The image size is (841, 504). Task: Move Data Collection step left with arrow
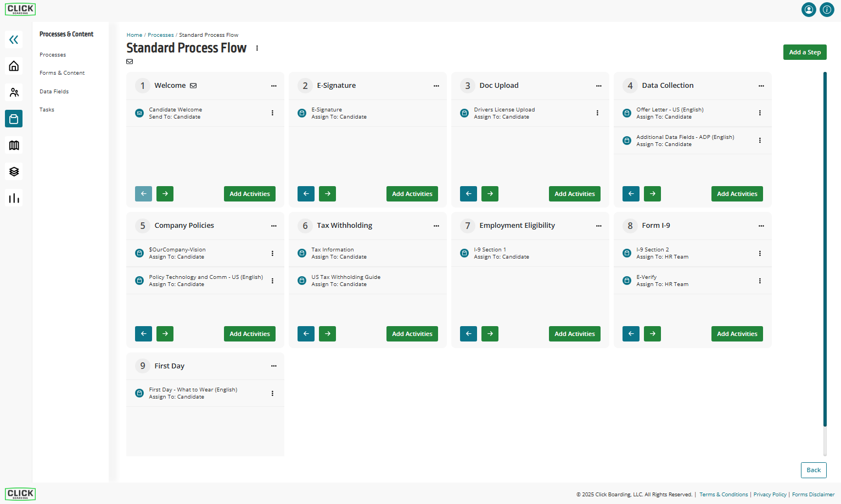[x=631, y=194]
